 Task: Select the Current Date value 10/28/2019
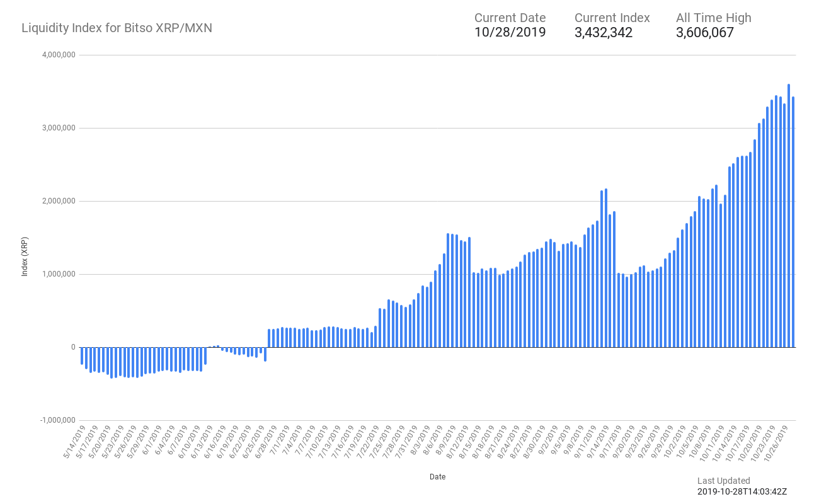point(510,33)
